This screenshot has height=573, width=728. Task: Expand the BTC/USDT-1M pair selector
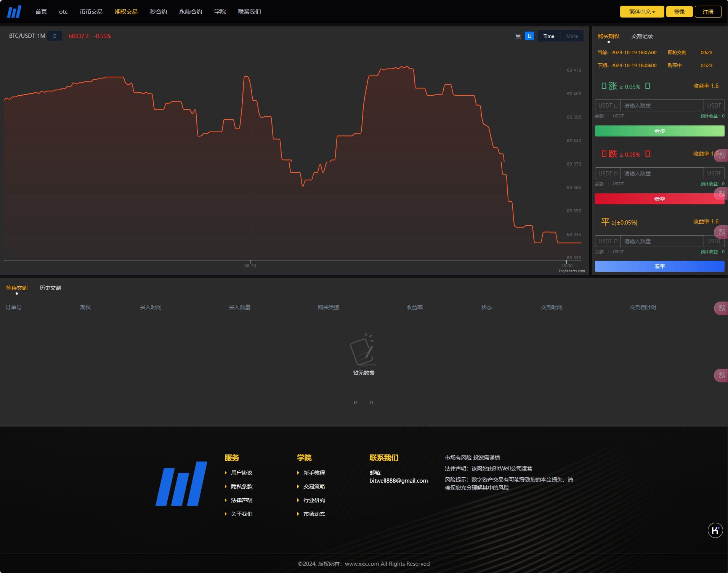pos(55,36)
